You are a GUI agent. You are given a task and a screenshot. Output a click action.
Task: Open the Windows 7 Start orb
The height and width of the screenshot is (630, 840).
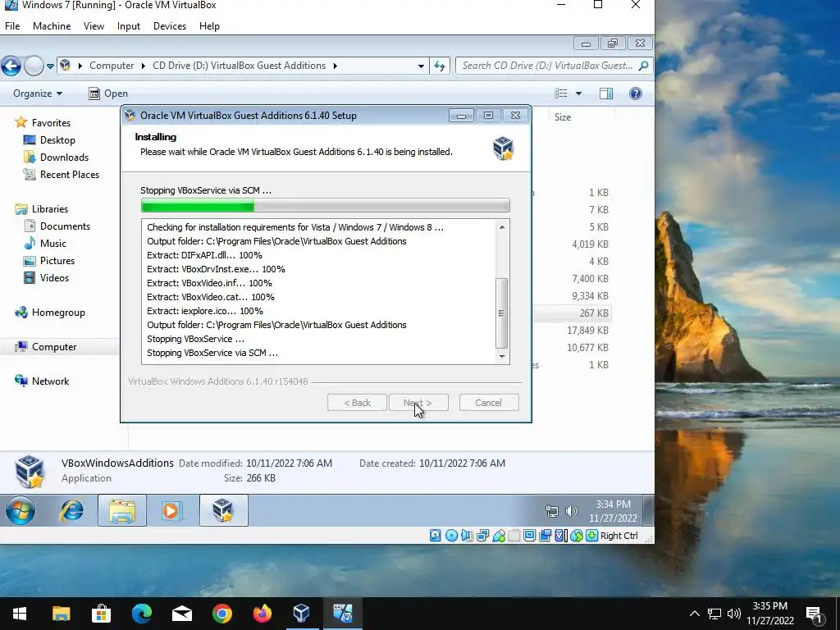pyautogui.click(x=21, y=510)
